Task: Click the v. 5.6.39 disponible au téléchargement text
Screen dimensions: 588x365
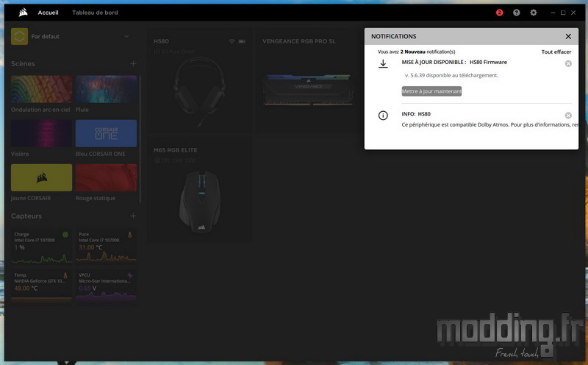Action: 451,75
